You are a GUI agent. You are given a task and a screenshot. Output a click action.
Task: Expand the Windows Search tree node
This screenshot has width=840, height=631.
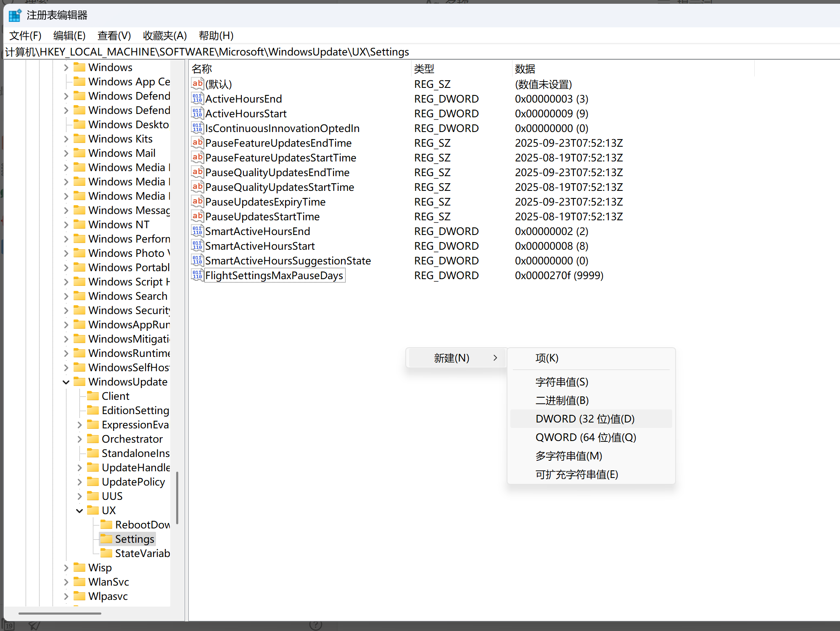click(x=66, y=296)
